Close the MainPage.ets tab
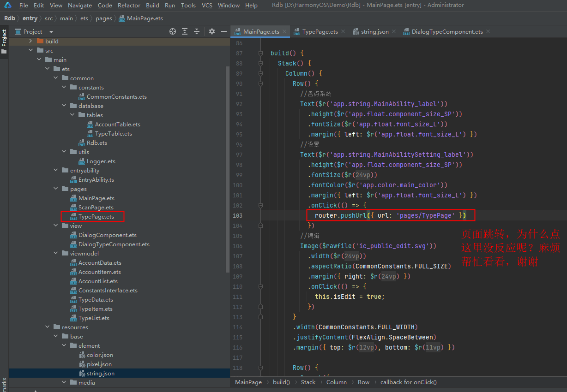Screen dimensions: 567x392 284,31
